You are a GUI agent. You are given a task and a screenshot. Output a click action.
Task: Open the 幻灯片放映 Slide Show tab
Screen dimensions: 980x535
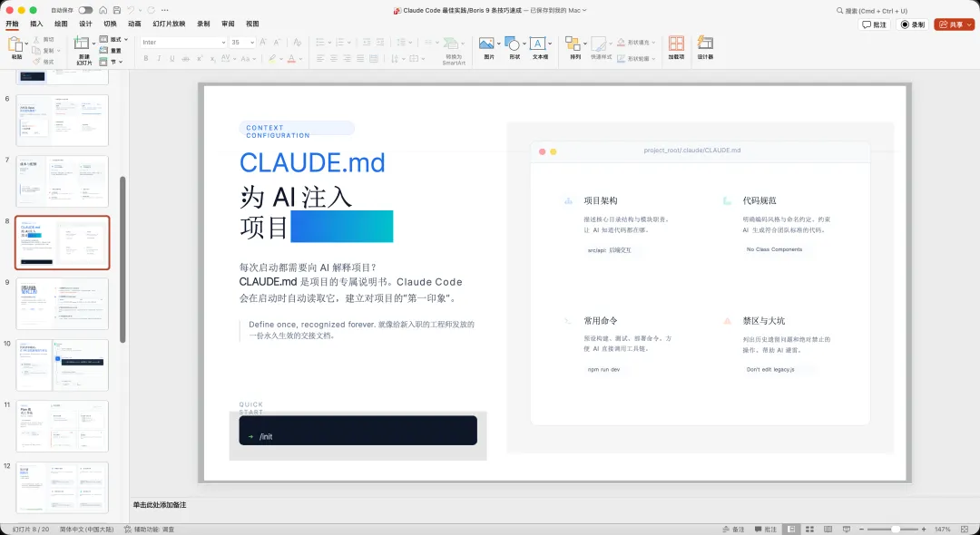coord(169,24)
